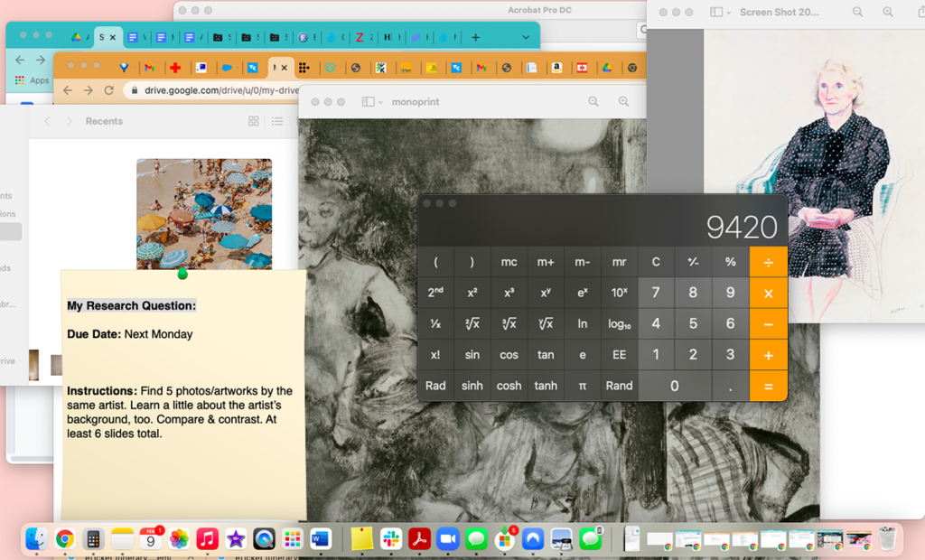Image resolution: width=925 pixels, height=560 pixels.
Task: Click the Rand calculator key
Action: click(620, 386)
